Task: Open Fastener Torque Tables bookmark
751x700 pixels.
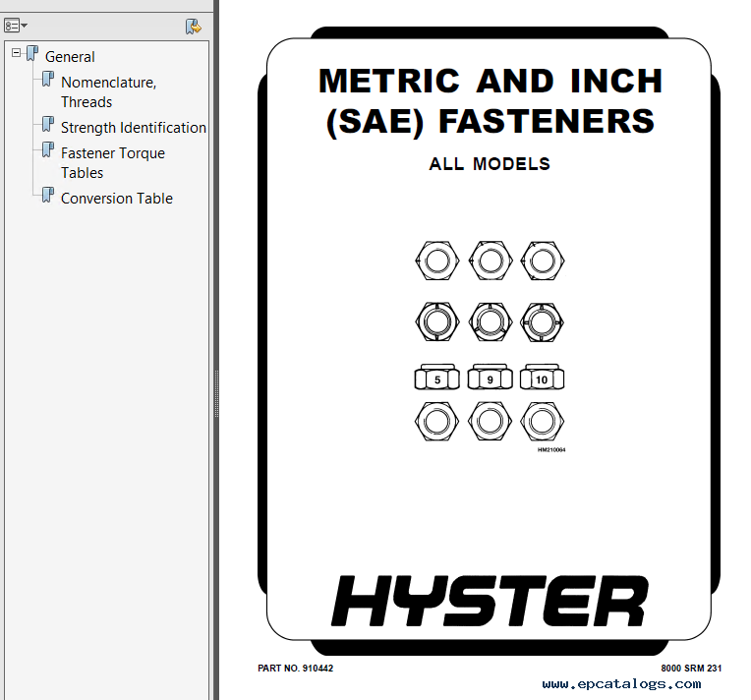Action: pos(113,163)
